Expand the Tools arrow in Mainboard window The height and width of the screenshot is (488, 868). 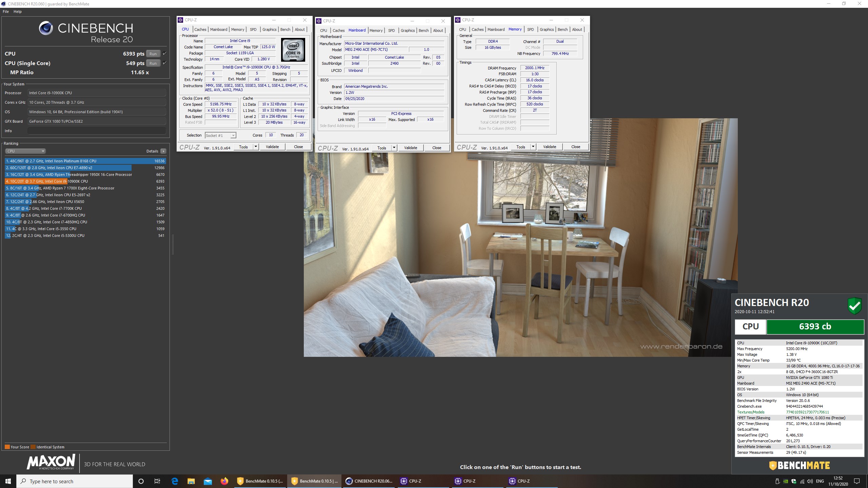[394, 148]
